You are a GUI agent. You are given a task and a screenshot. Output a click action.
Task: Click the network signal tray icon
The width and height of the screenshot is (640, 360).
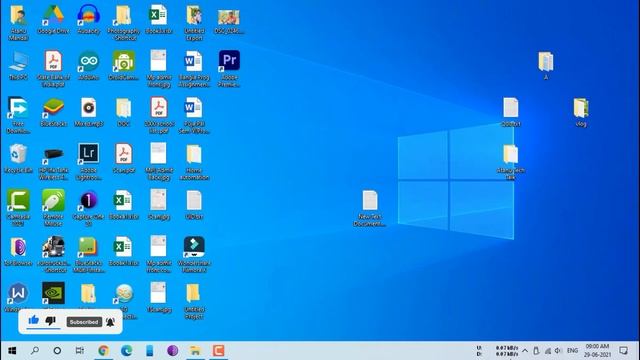pyautogui.click(x=548, y=351)
